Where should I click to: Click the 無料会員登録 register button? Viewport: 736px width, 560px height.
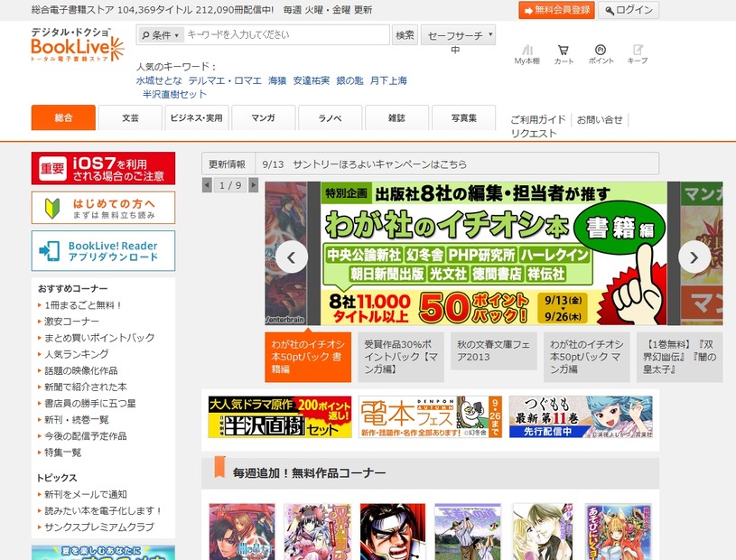point(556,10)
